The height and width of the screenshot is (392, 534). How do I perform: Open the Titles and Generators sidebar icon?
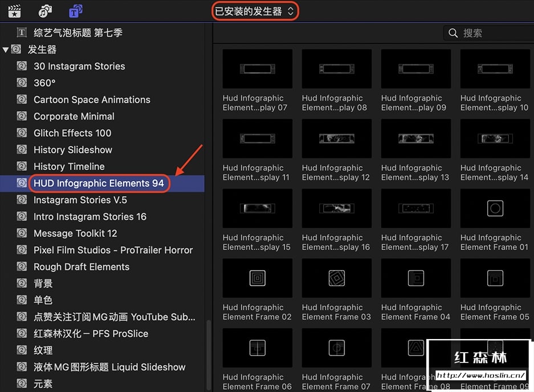click(76, 11)
